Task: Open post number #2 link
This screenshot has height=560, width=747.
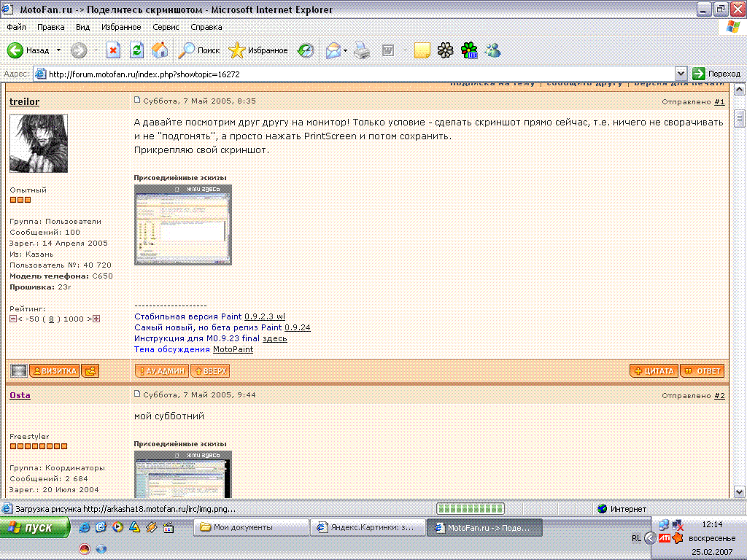Action: tap(719, 396)
